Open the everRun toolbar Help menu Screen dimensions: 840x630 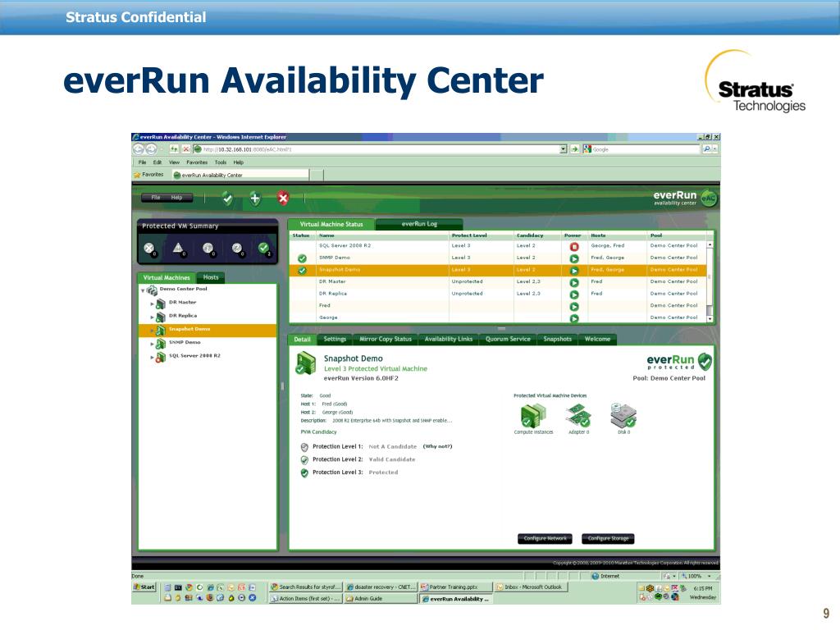tap(176, 198)
